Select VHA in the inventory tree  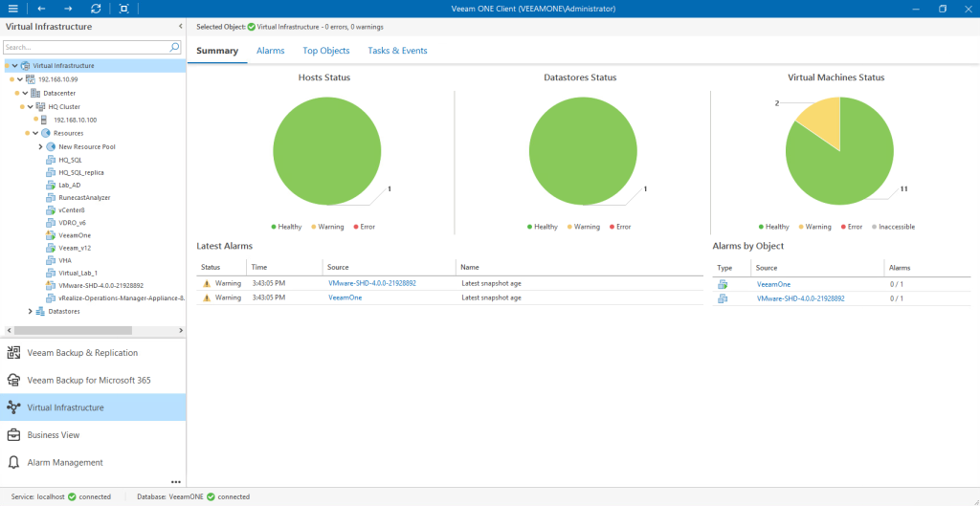coord(64,260)
